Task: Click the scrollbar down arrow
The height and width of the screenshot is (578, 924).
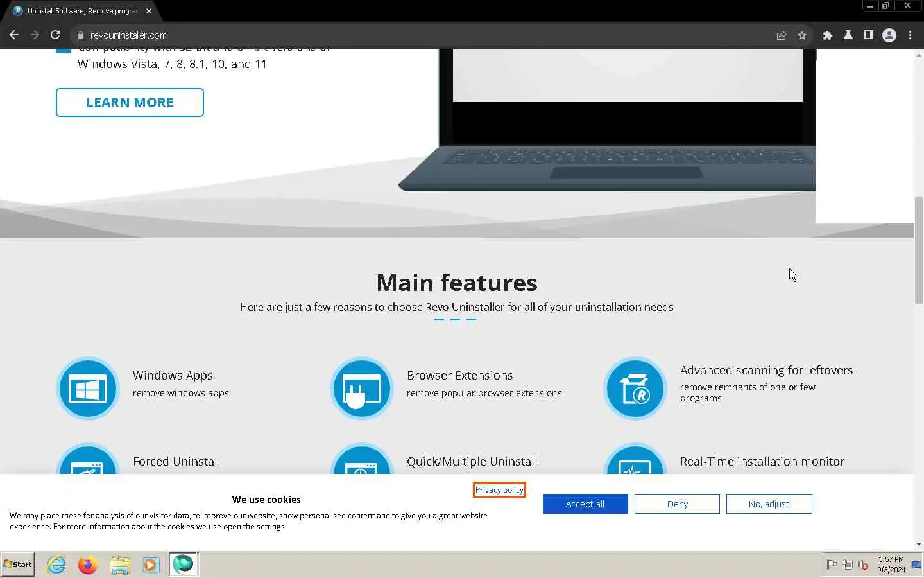Action: [x=919, y=544]
